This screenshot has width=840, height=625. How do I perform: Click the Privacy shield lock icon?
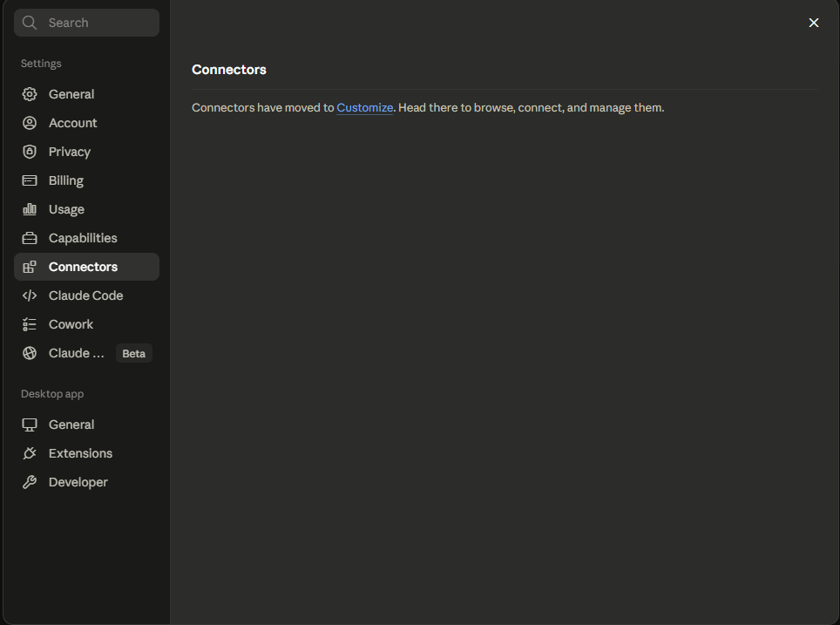click(30, 152)
